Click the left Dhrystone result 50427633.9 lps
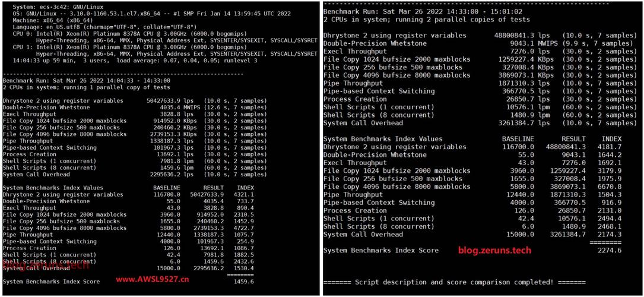 [170, 100]
